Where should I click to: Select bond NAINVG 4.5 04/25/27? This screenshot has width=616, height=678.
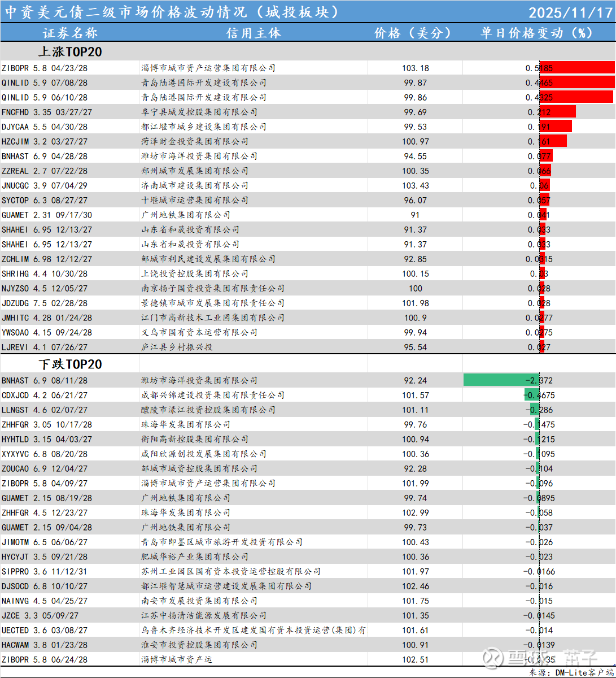(x=45, y=601)
